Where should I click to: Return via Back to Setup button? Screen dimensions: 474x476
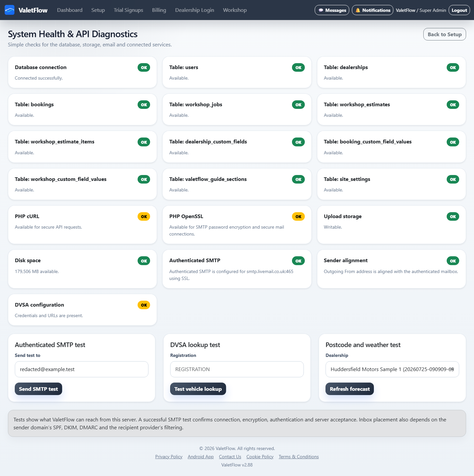pos(444,34)
